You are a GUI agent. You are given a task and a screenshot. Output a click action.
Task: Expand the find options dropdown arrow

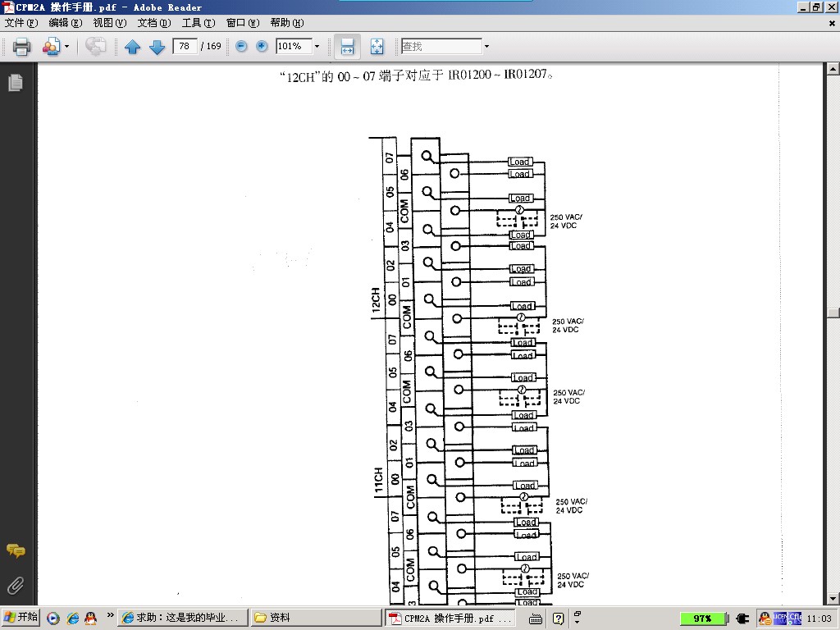coord(486,47)
